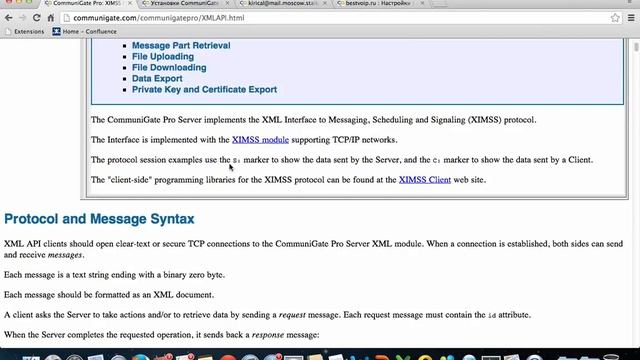Image resolution: width=640 pixels, height=360 pixels.
Task: Open the Extensions bookmark
Action: [24, 31]
